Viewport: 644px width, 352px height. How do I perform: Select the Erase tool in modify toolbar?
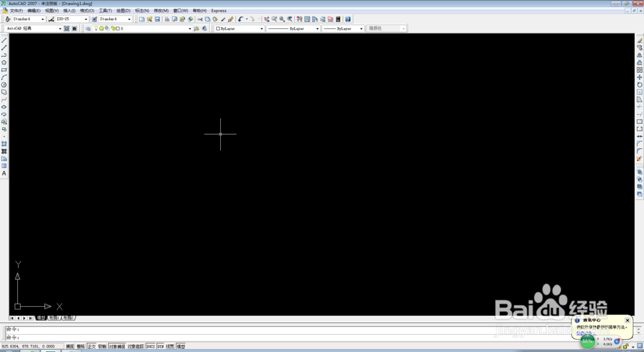(x=639, y=41)
